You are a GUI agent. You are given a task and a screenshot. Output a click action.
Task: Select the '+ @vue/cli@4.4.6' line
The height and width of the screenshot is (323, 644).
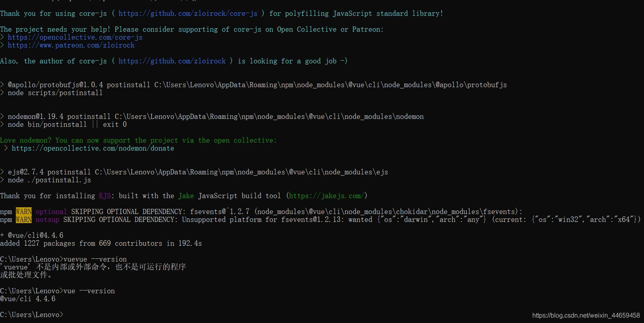click(32, 235)
